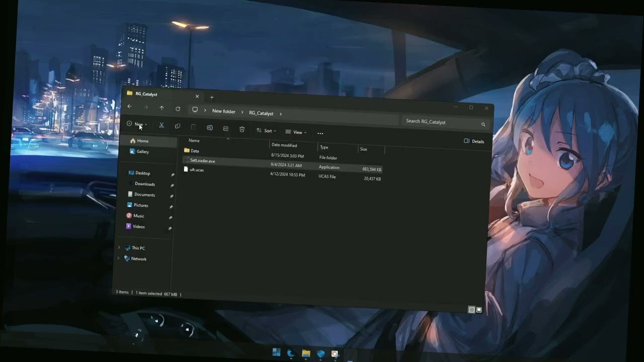Select the Data folder name
644x362 pixels.
click(195, 151)
